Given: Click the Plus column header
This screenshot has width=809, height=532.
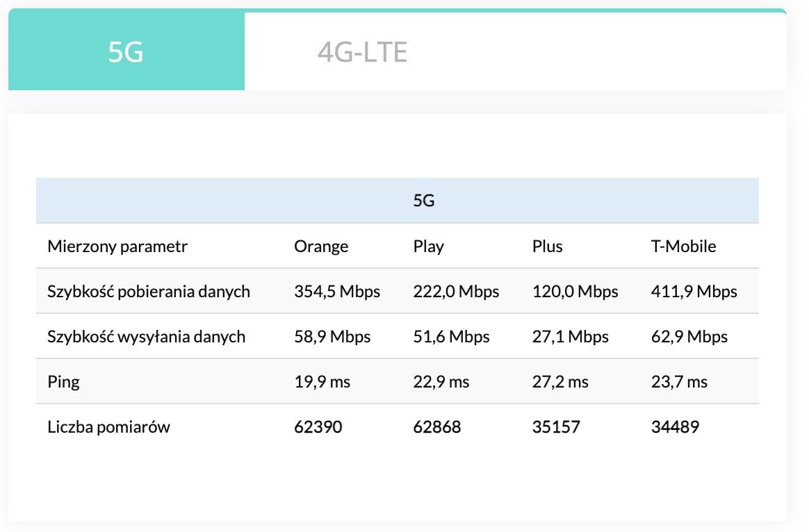Looking at the screenshot, I should click(547, 246).
